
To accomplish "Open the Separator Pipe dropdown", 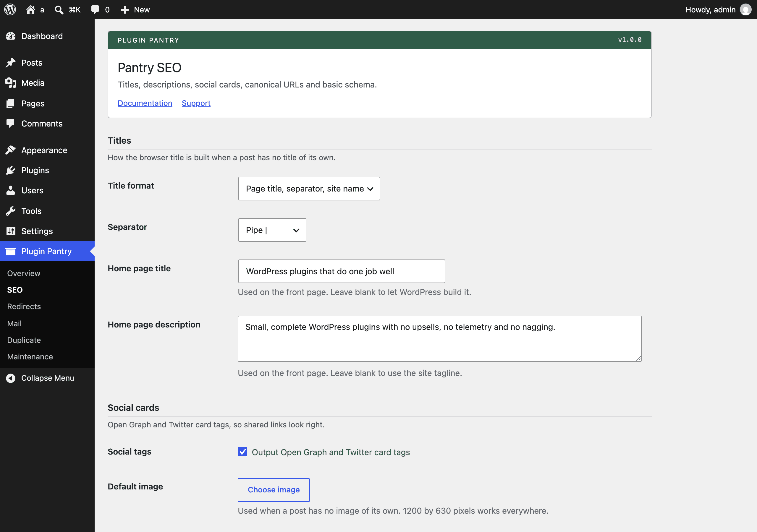I will (x=272, y=230).
